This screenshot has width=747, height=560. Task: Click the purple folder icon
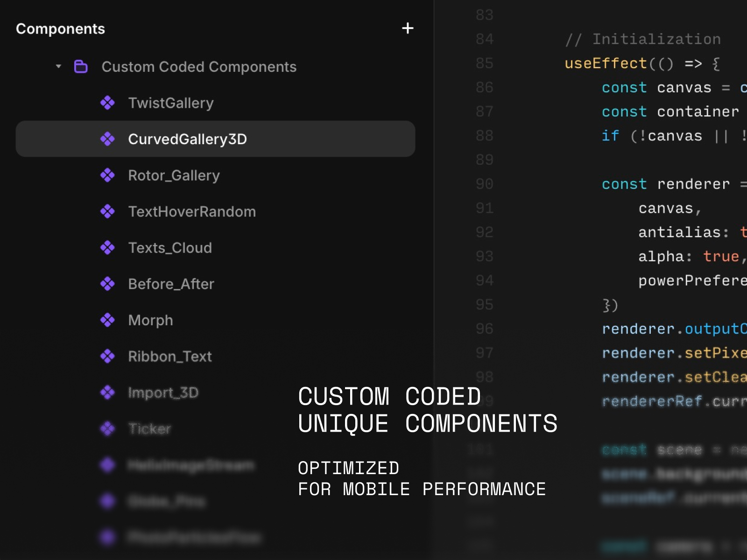coord(81,67)
